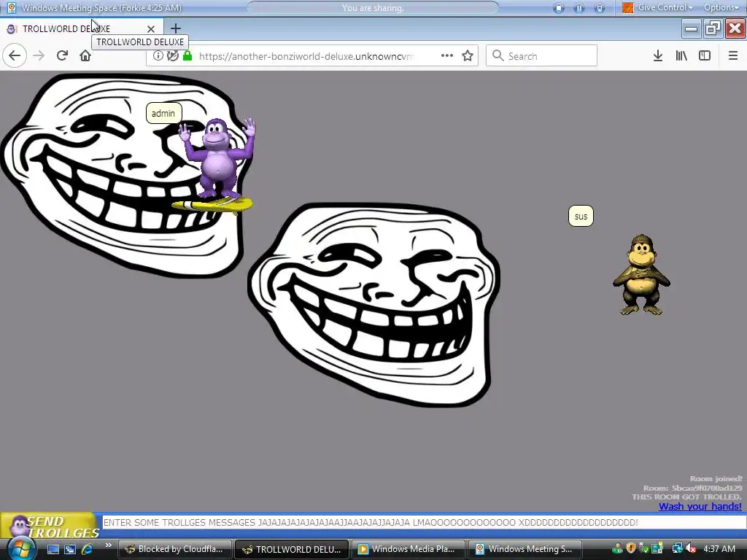Viewport: 747px width, 560px height.
Task: Close the TROLLWORLD DELUXE tab
Action: (x=151, y=29)
